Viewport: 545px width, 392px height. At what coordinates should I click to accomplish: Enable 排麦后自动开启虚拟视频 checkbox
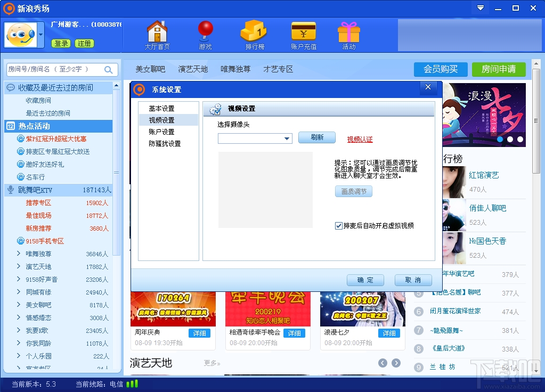click(x=339, y=225)
